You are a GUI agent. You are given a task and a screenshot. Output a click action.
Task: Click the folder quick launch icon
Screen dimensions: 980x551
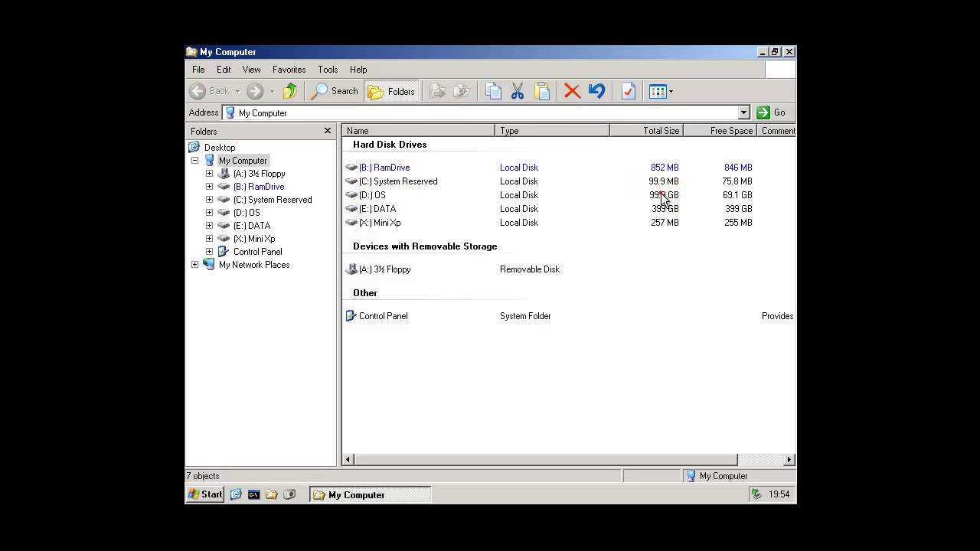[x=271, y=494]
